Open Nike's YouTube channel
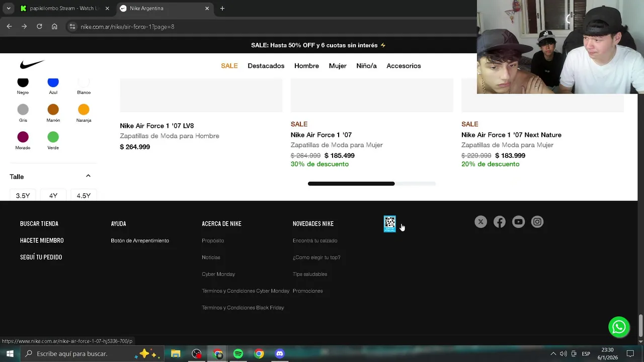 [518, 222]
